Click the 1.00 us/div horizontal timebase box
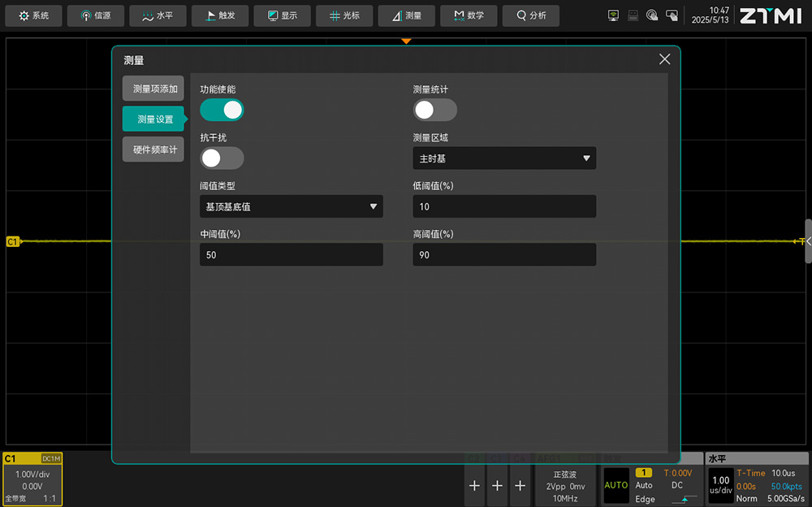 (720, 485)
